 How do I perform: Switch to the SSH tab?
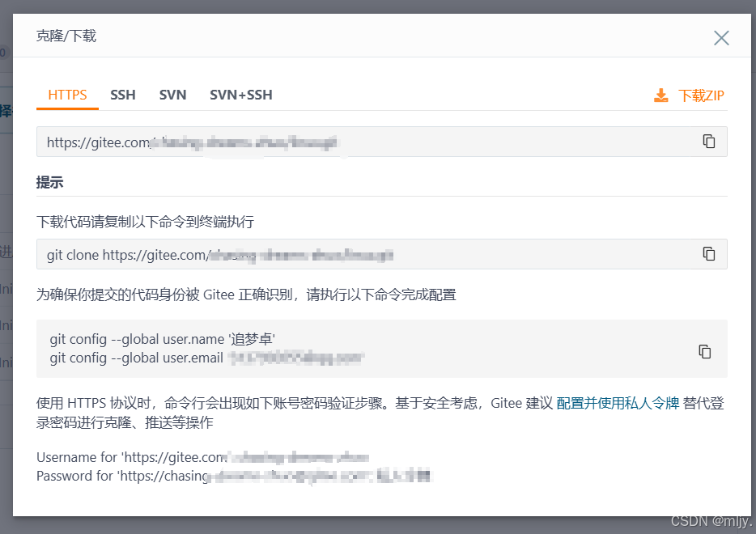pyautogui.click(x=123, y=95)
